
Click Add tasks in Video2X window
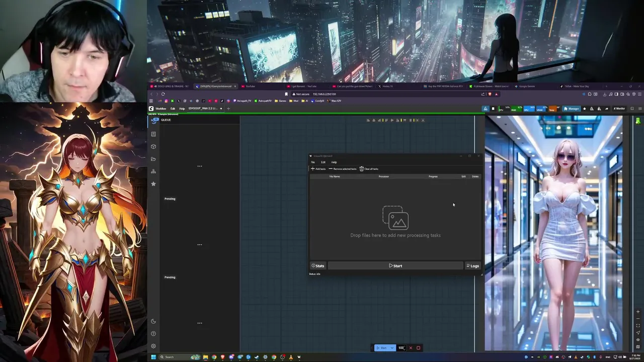[x=318, y=169]
